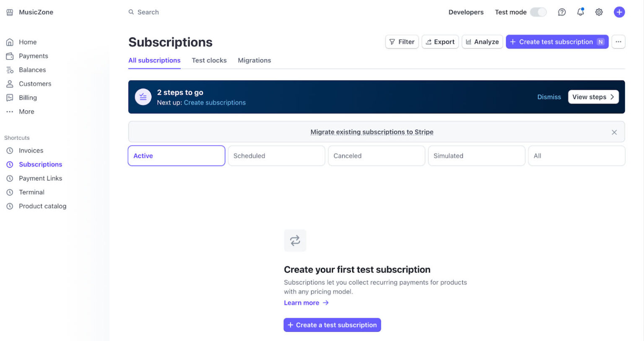Image resolution: width=644 pixels, height=341 pixels.
Task: Click the Customers sidebar icon
Action: click(x=10, y=83)
